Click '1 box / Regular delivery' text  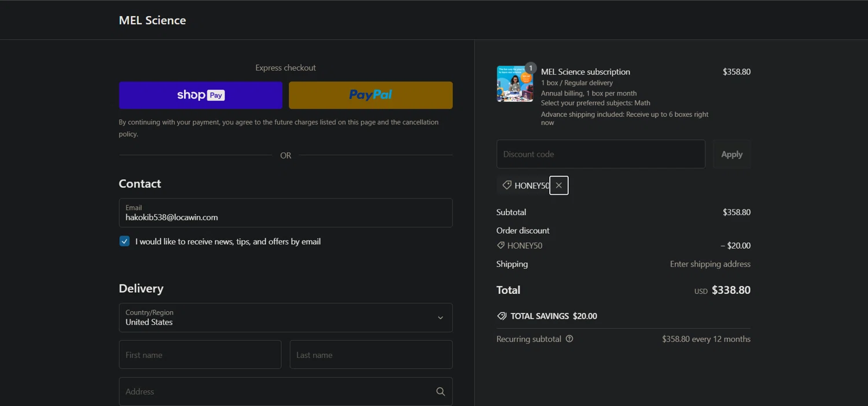[577, 83]
